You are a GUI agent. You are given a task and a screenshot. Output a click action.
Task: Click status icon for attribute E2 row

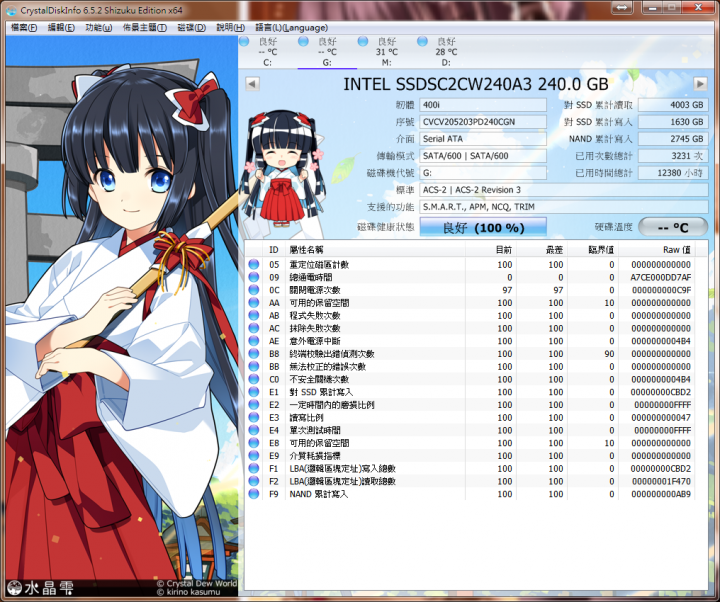253,405
